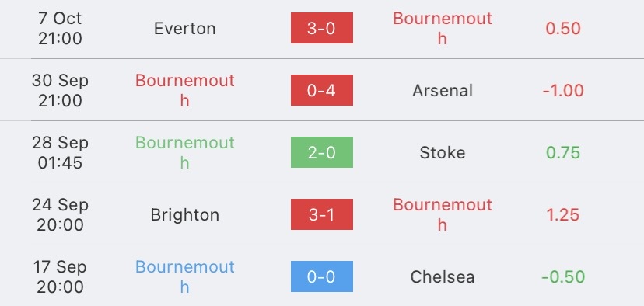This screenshot has height=306, width=644.
Task: Open the red 3-1 Brighton score box
Action: click(x=321, y=214)
